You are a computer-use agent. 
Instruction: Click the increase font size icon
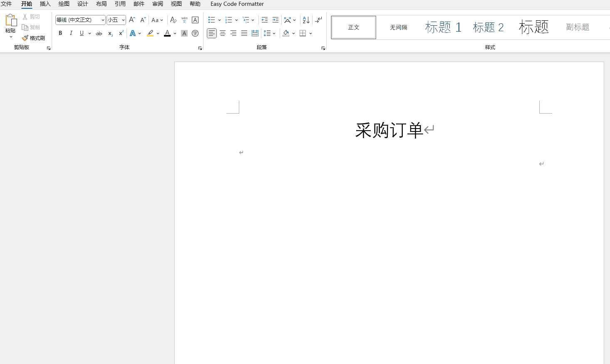pos(132,20)
